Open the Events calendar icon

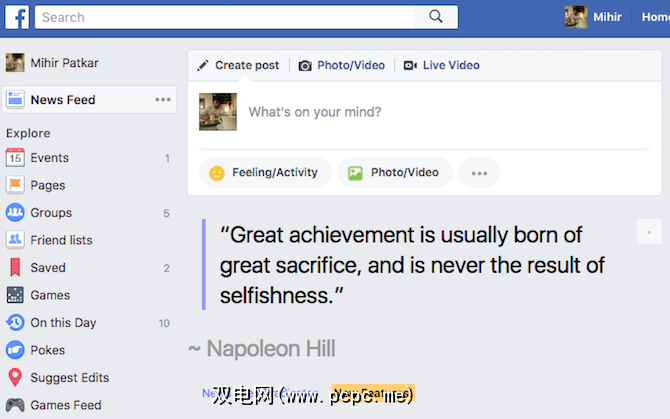coord(15,158)
